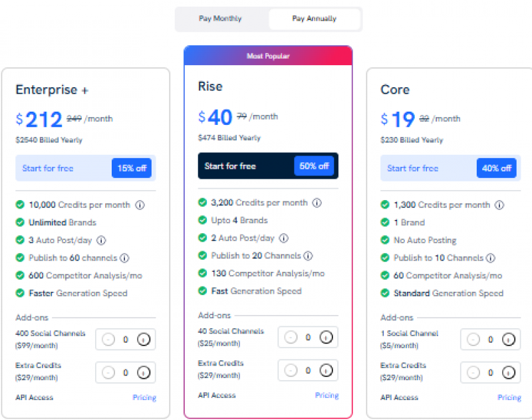The image size is (532, 420).
Task: Open info icon beside 1,300 Credits per month
Action: (499, 205)
